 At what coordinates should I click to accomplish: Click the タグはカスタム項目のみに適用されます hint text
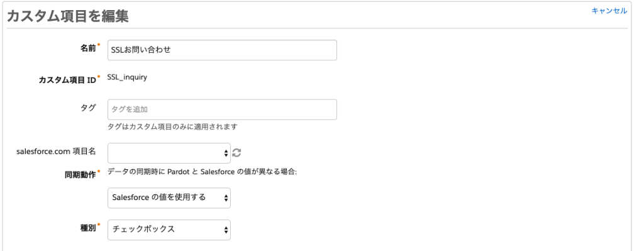click(172, 126)
